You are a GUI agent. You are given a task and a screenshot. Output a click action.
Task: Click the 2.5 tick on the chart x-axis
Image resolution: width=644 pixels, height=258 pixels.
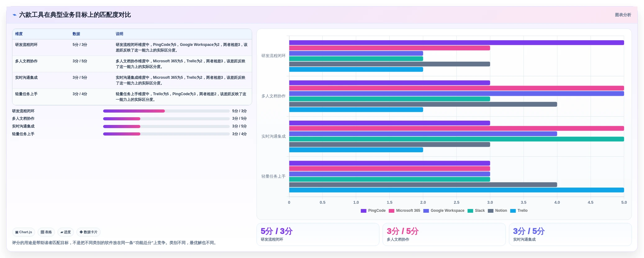(456, 202)
